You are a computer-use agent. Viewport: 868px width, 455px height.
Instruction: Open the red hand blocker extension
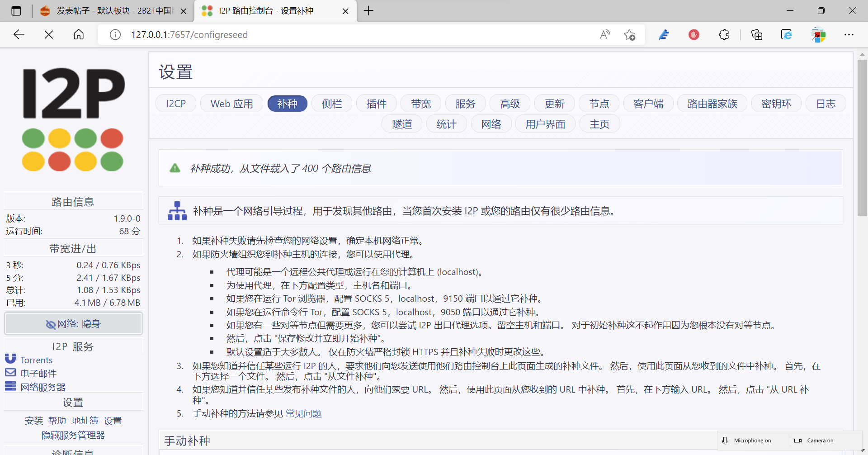[x=694, y=34]
